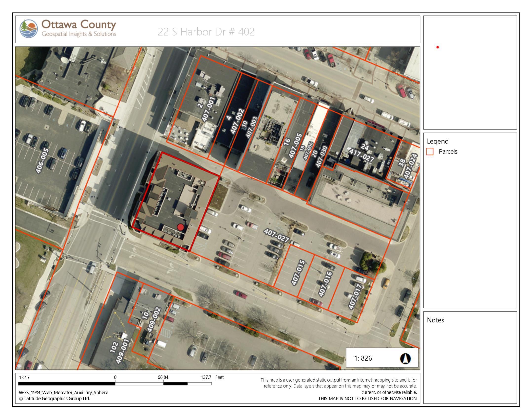
Task: Click parcel label 407-015
Action: (x=298, y=273)
